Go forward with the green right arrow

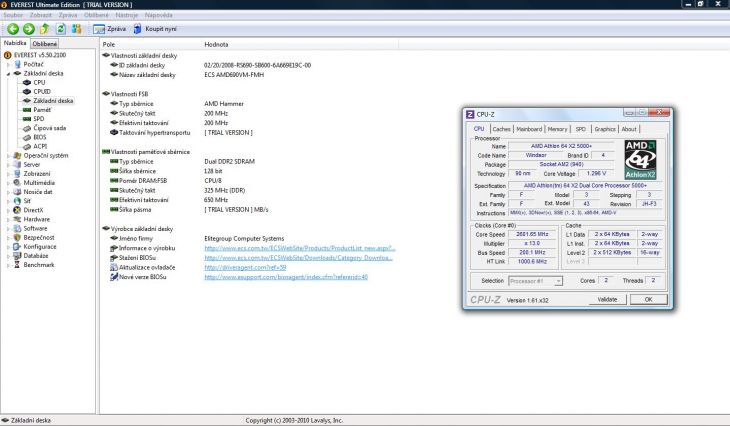[29, 29]
